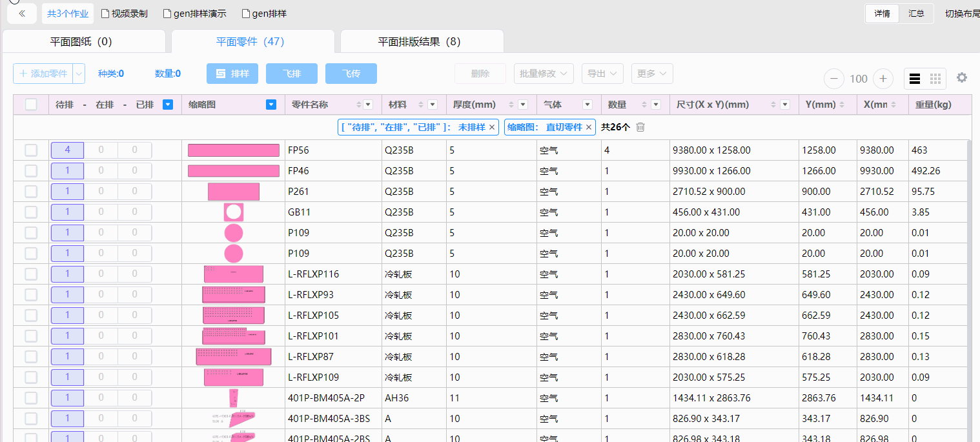Screen dimensions: 980x442
Task: Open the settings gear icon
Action: (x=962, y=78)
